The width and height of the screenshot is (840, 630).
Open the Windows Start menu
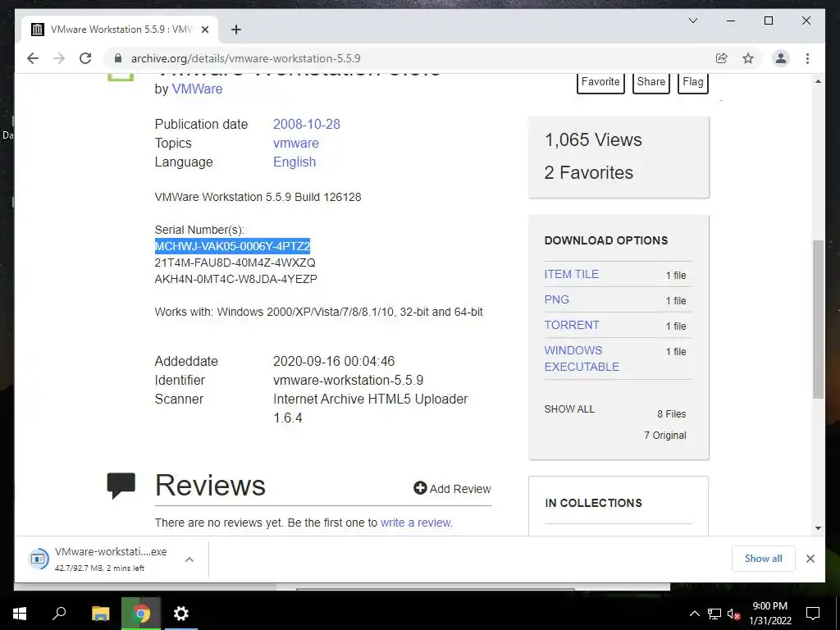[20, 614]
